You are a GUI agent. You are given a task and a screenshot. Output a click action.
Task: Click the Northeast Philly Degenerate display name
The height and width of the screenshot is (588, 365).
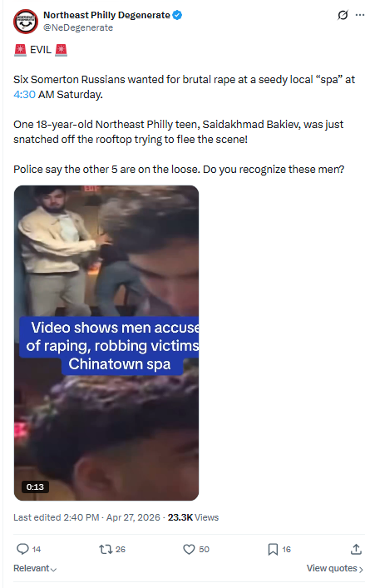[106, 15]
